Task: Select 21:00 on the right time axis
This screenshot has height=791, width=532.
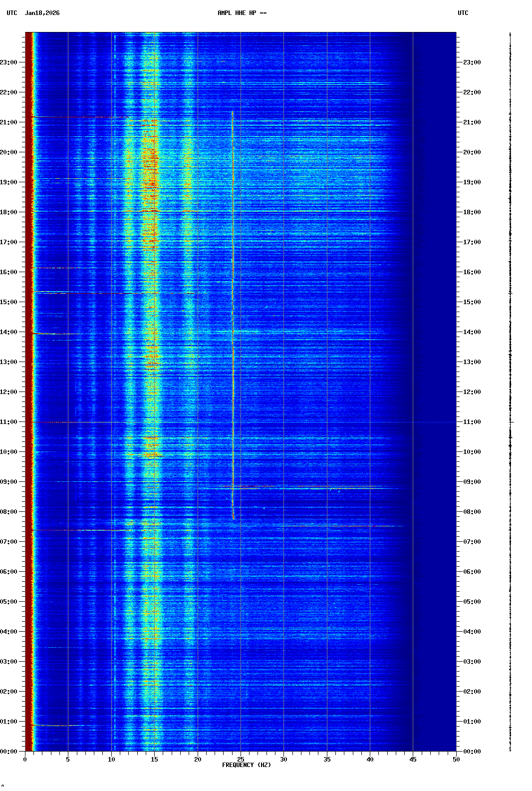Action: pyautogui.click(x=472, y=122)
